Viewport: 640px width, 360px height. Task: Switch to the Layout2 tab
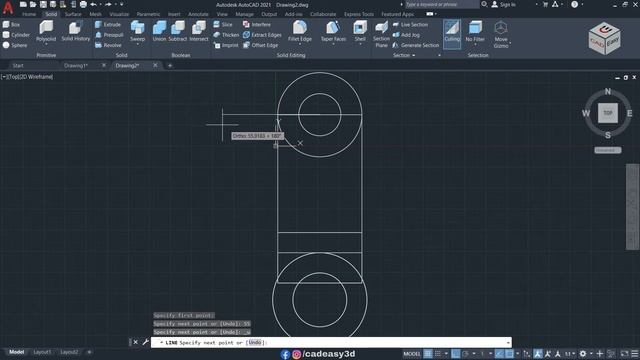pyautogui.click(x=69, y=352)
